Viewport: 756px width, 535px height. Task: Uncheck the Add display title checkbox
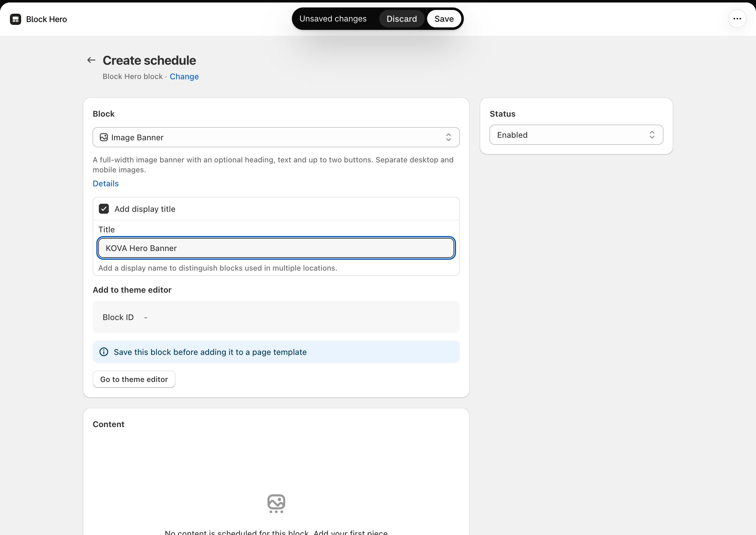tap(104, 209)
